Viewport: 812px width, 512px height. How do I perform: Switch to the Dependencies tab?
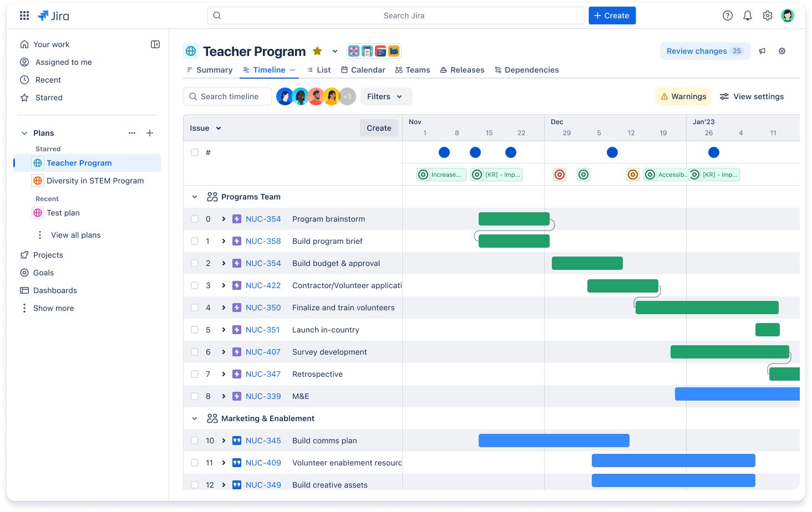click(x=526, y=70)
